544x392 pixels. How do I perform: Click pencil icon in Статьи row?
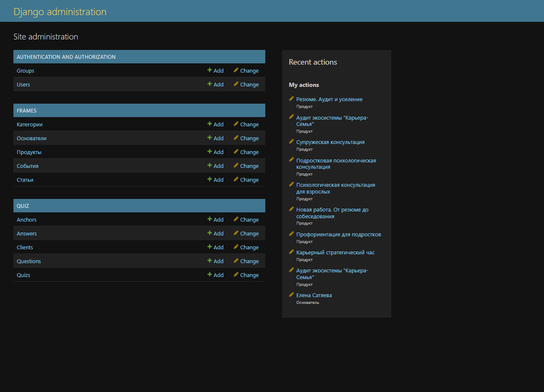coord(236,179)
